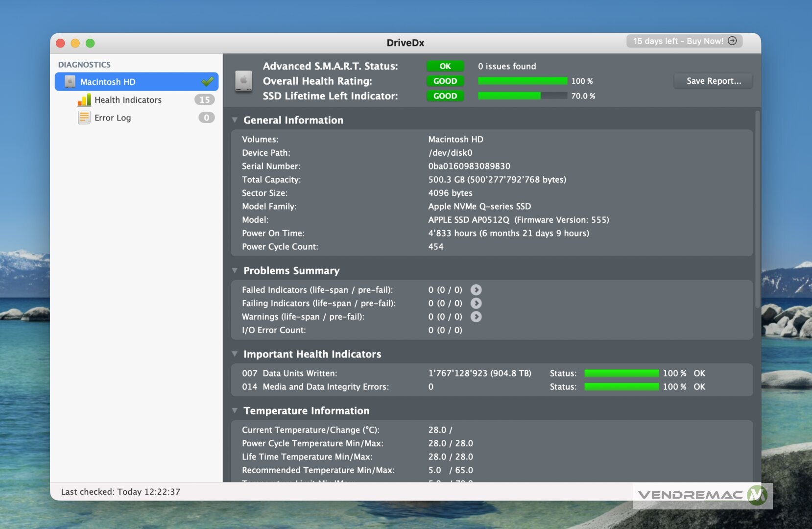Click arrow next to Warnings count
This screenshot has height=529, width=812.
click(476, 317)
